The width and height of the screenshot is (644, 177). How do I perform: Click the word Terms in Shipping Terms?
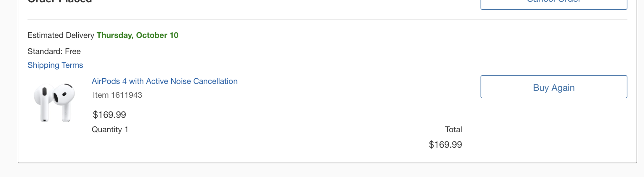tap(72, 65)
